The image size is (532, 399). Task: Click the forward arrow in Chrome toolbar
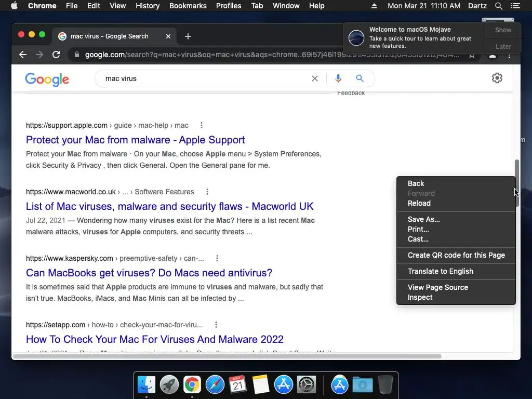coord(39,55)
